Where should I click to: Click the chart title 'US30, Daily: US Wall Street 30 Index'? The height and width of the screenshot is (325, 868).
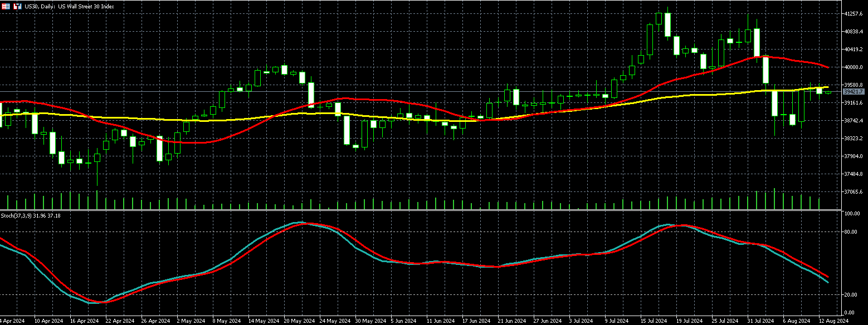point(70,6)
